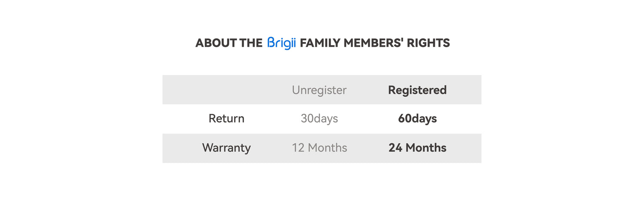Select the 30days return value

click(x=319, y=119)
